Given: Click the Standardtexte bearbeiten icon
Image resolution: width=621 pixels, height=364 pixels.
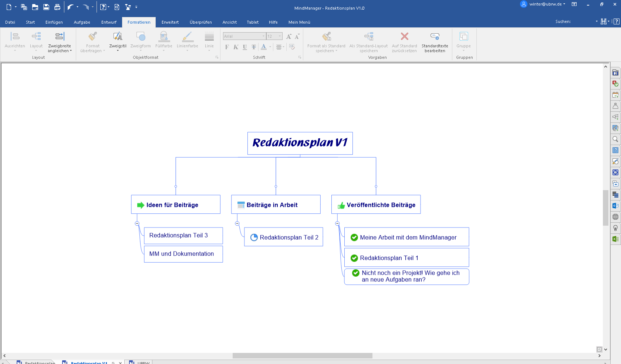Looking at the screenshot, I should pyautogui.click(x=435, y=37).
